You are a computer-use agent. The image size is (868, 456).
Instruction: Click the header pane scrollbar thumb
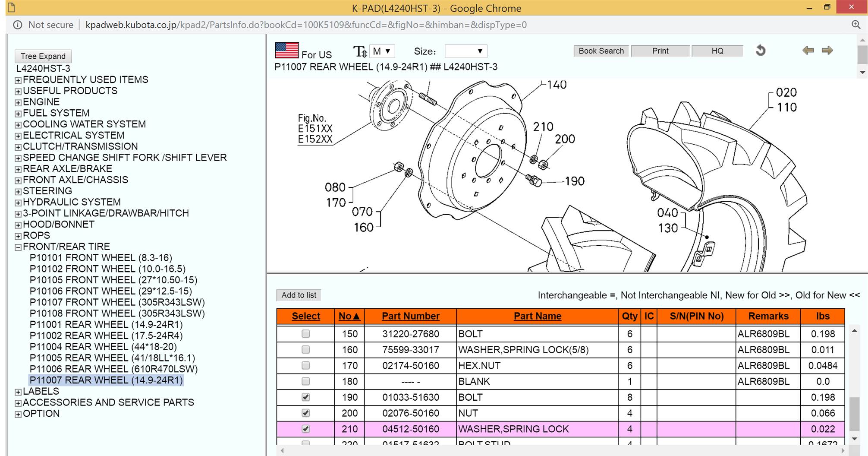tap(862, 55)
